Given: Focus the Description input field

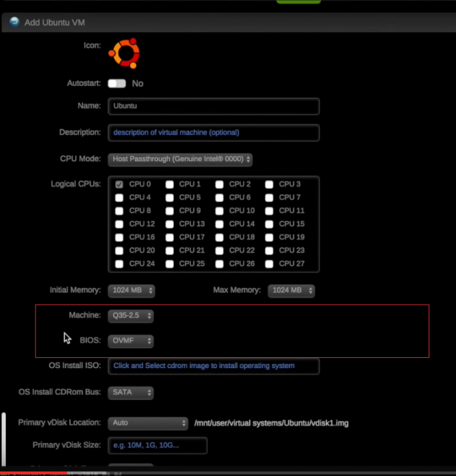Looking at the screenshot, I should [x=213, y=133].
